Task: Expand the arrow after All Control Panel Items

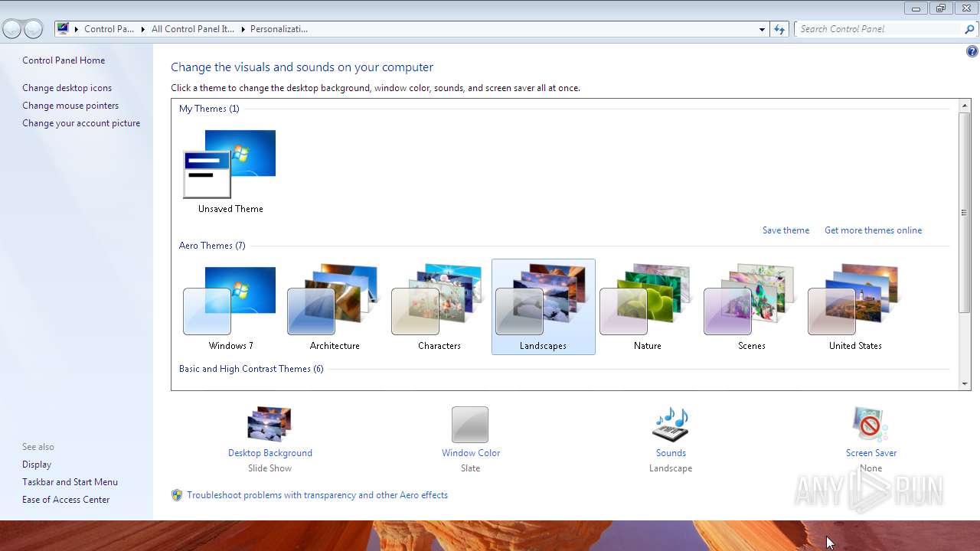Action: pyautogui.click(x=243, y=29)
